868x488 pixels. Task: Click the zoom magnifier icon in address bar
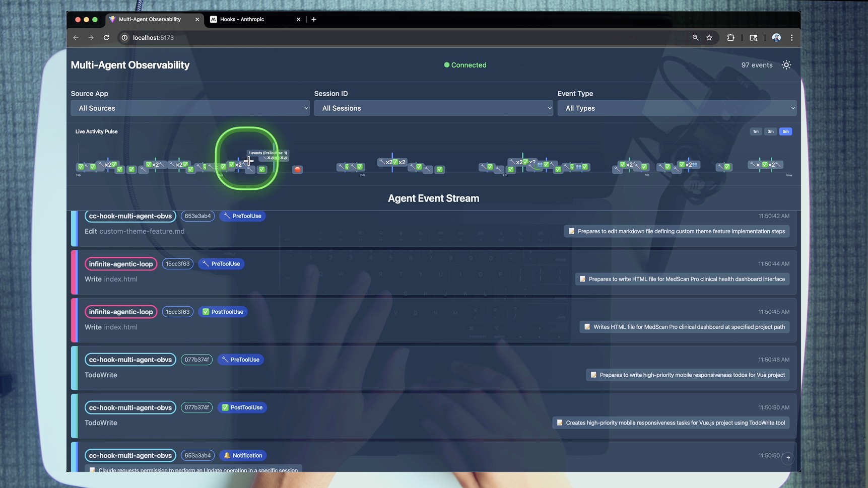(x=695, y=38)
